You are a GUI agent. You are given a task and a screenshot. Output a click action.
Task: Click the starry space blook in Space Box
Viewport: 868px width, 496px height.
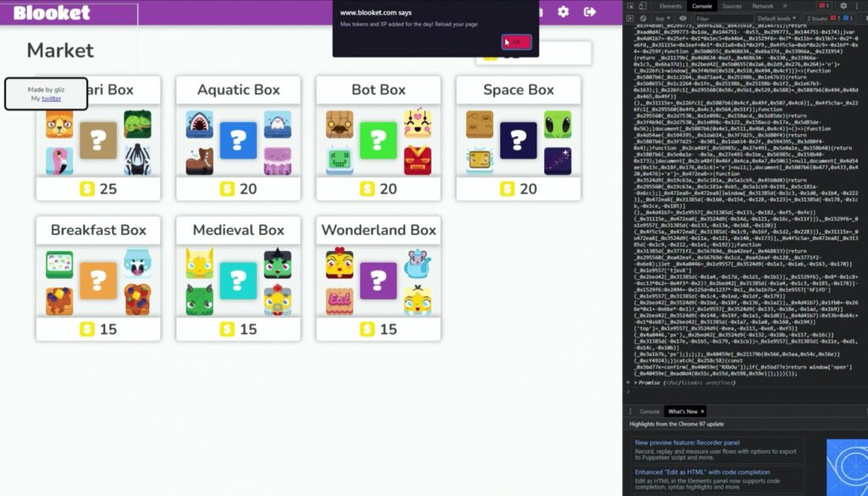pyautogui.click(x=558, y=161)
